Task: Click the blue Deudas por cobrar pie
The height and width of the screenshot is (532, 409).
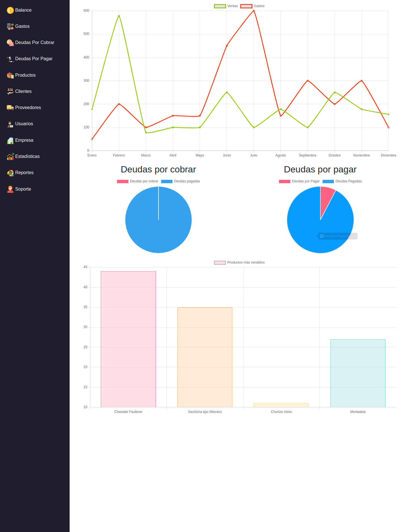Action: (x=158, y=220)
